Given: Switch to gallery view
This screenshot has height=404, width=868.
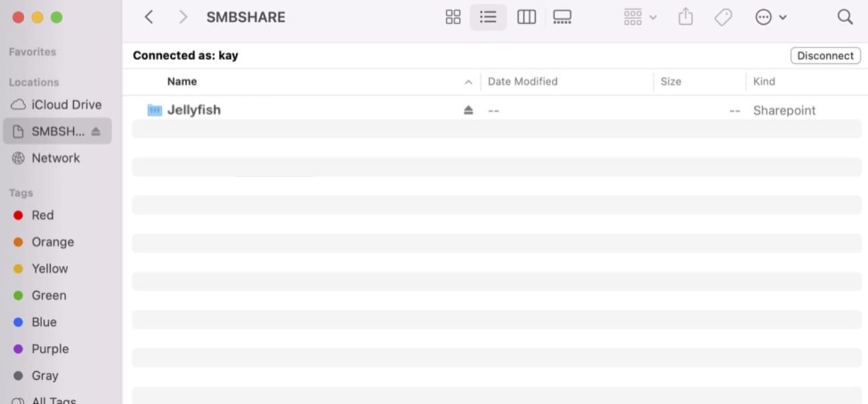Looking at the screenshot, I should click(562, 17).
